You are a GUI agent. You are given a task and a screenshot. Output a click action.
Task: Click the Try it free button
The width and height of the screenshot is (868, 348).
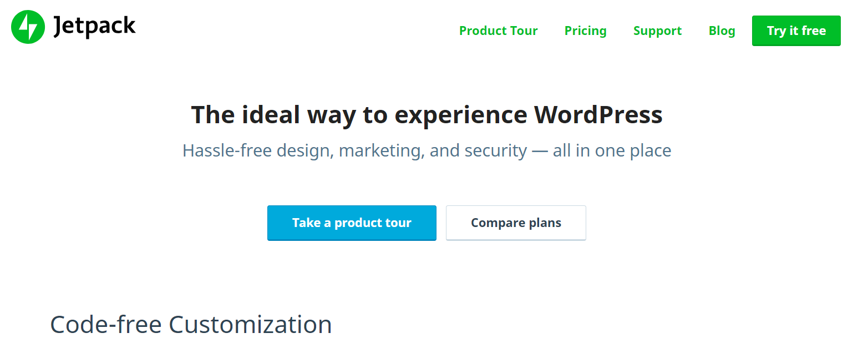795,31
